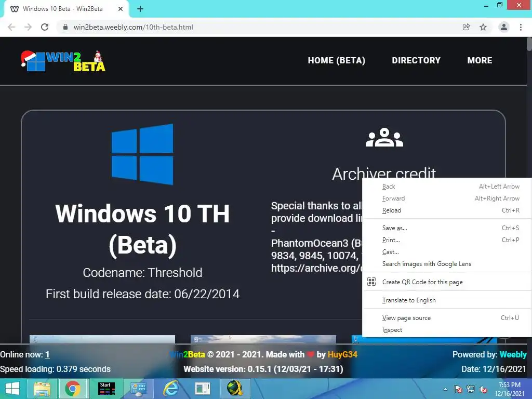Open the news reader taskbar icon
The height and width of the screenshot is (399, 532).
[203, 389]
